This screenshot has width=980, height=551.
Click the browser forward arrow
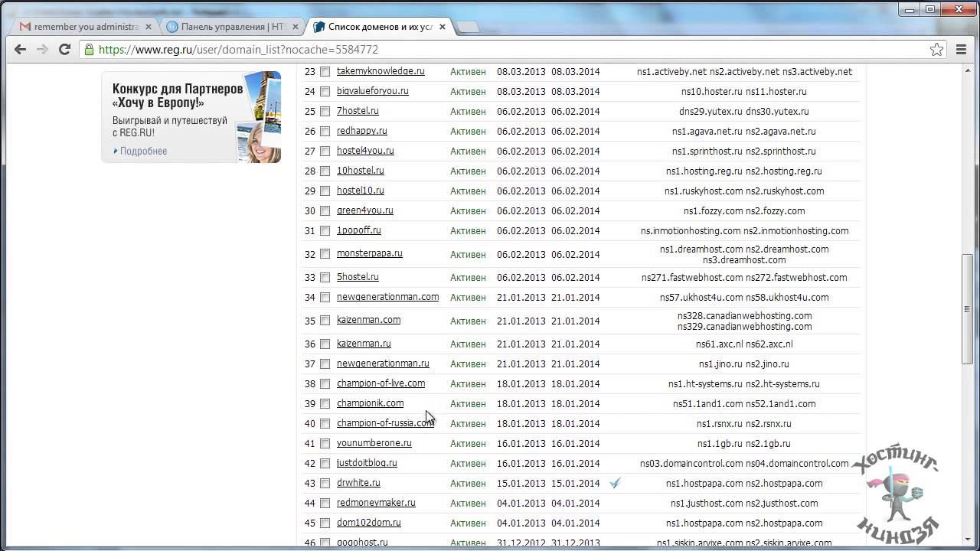[x=43, y=49]
